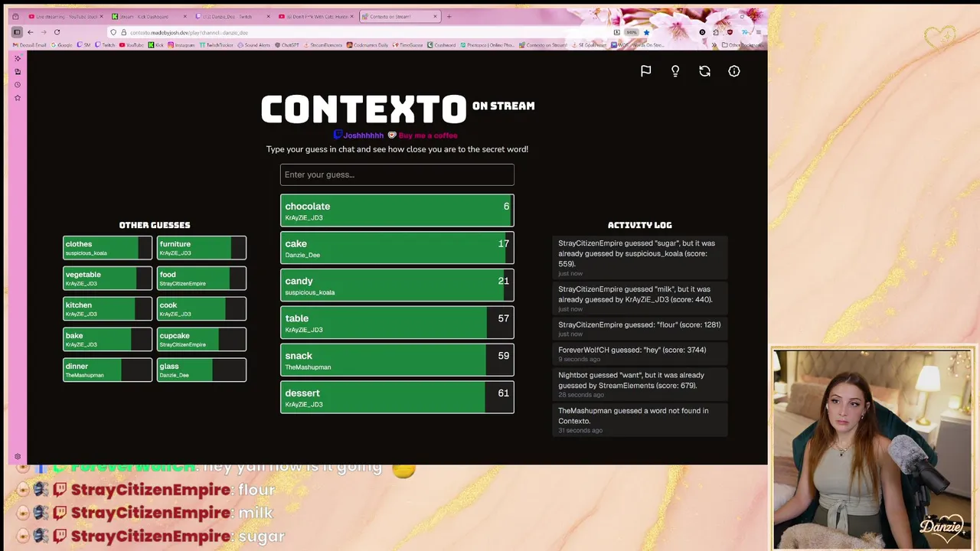
Task: Open synced tabs sidebar icon
Action: click(x=18, y=71)
